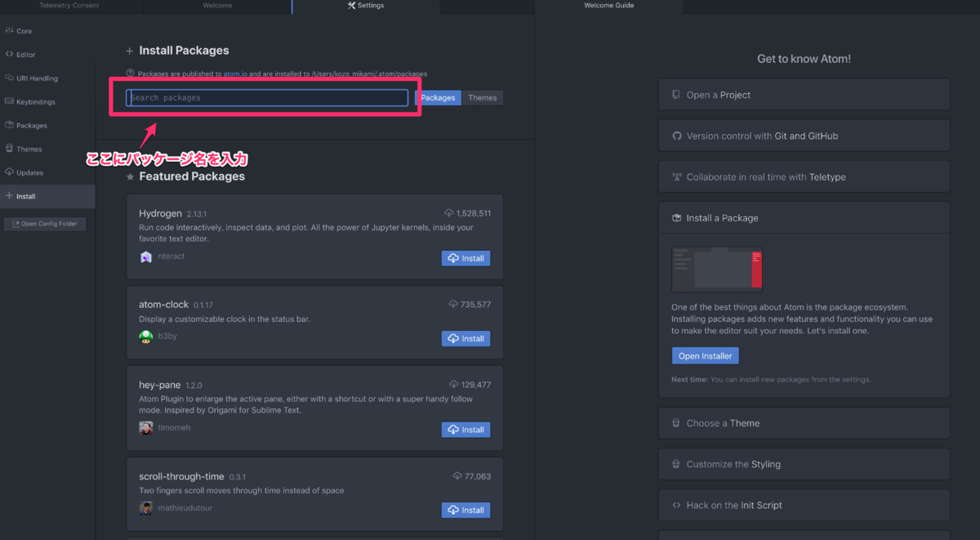Click the Open Installer button
The image size is (980, 540).
(706, 356)
